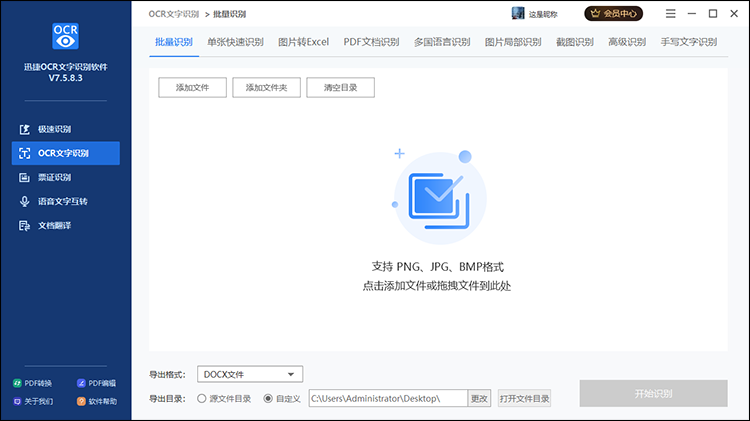Switch to 截图识别 tab
The height and width of the screenshot is (421, 750).
click(574, 42)
